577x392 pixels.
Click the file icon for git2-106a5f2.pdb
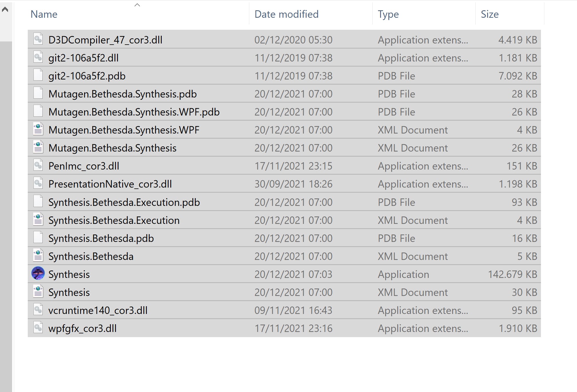click(x=37, y=75)
